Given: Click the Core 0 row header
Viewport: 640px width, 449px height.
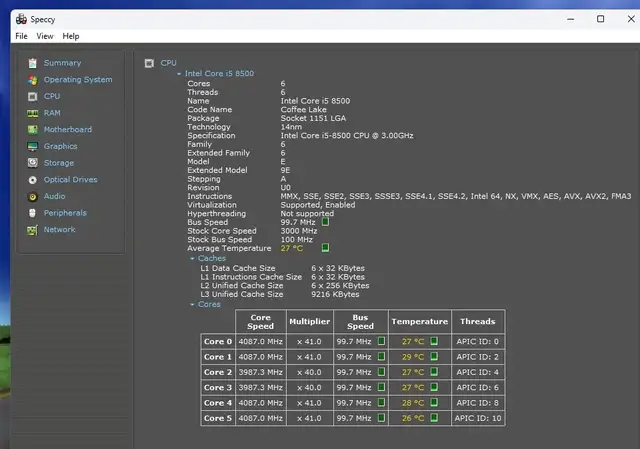Looking at the screenshot, I should pos(218,341).
